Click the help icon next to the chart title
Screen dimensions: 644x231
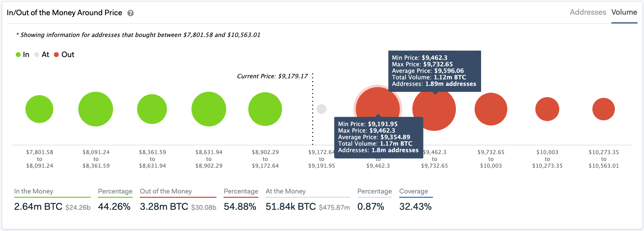point(130,13)
